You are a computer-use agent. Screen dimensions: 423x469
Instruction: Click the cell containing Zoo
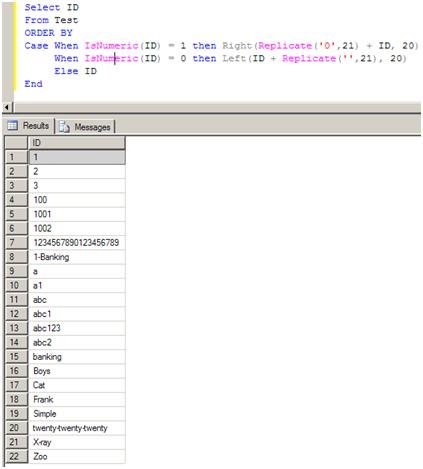[x=77, y=456]
